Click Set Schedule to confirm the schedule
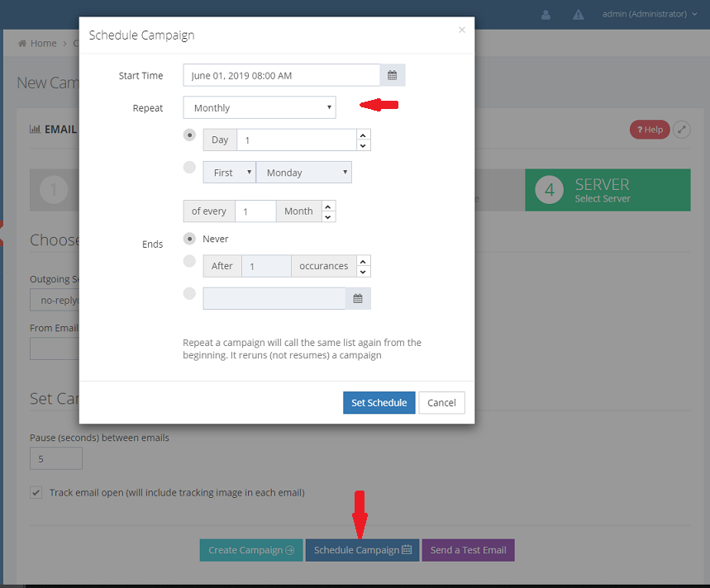Image resolution: width=710 pixels, height=588 pixels. 379,402
